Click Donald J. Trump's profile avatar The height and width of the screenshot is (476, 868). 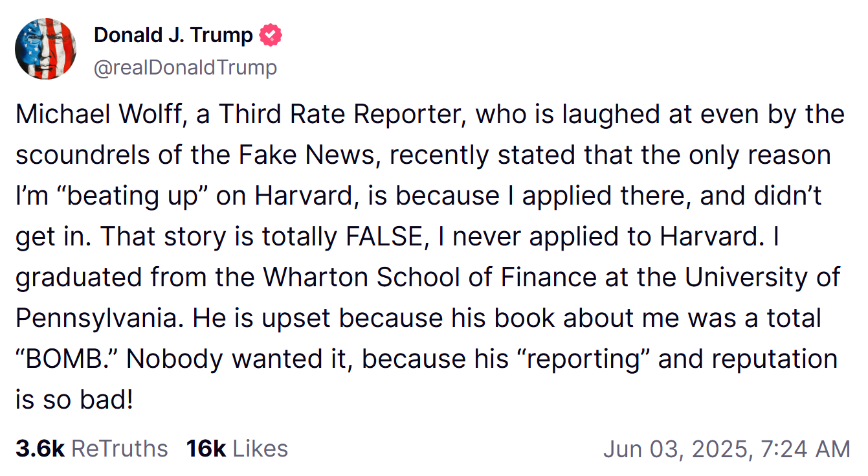pos(46,49)
